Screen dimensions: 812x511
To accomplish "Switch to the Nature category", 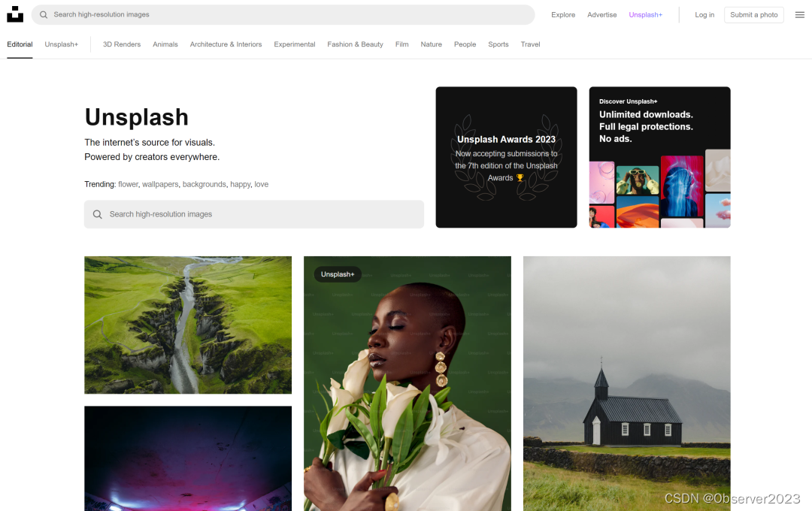I will tap(432, 44).
